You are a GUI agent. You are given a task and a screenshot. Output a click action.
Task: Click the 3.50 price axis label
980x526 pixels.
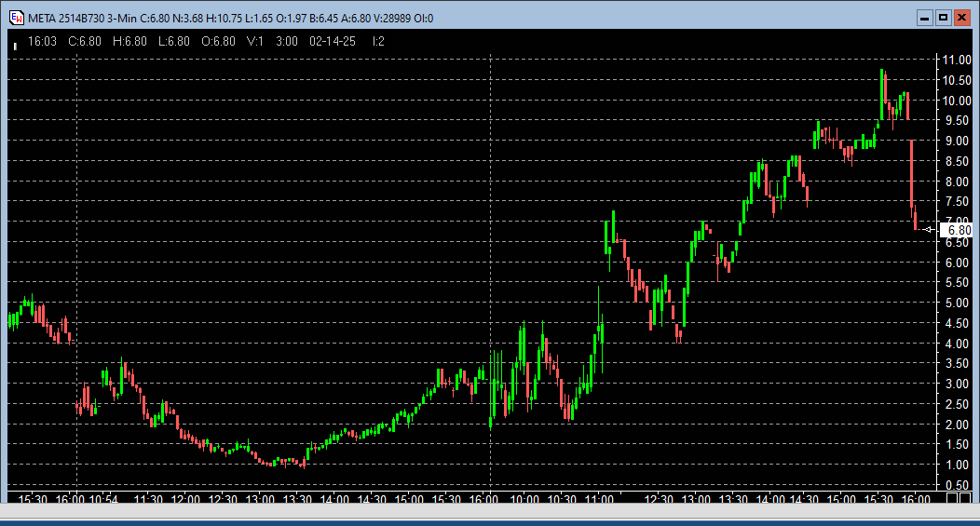[x=957, y=364]
